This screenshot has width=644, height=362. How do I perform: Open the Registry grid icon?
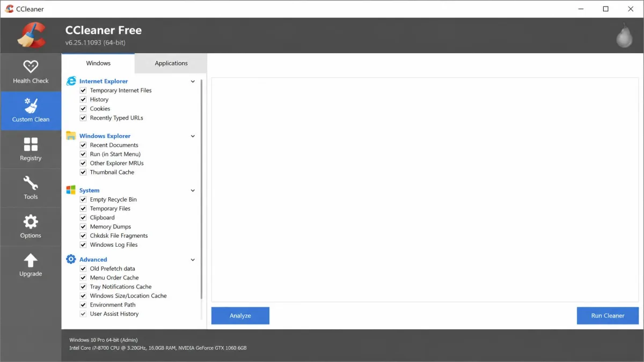click(x=31, y=144)
